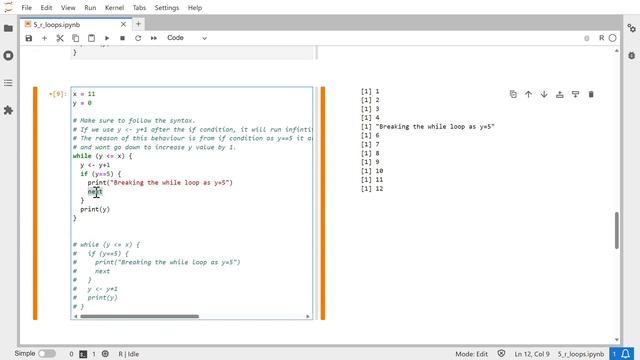Screen dimensions: 640x360
Task: Open the Tabs menu
Action: (x=139, y=8)
